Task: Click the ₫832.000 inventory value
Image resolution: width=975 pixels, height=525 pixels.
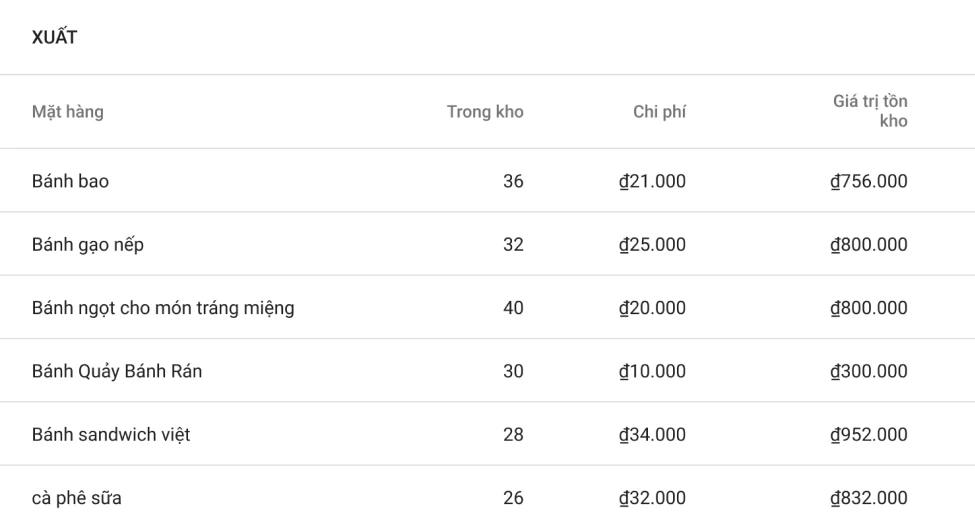Action: (x=869, y=497)
